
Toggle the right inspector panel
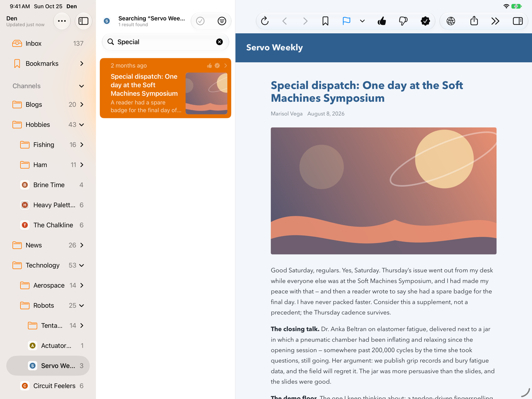[518, 21]
